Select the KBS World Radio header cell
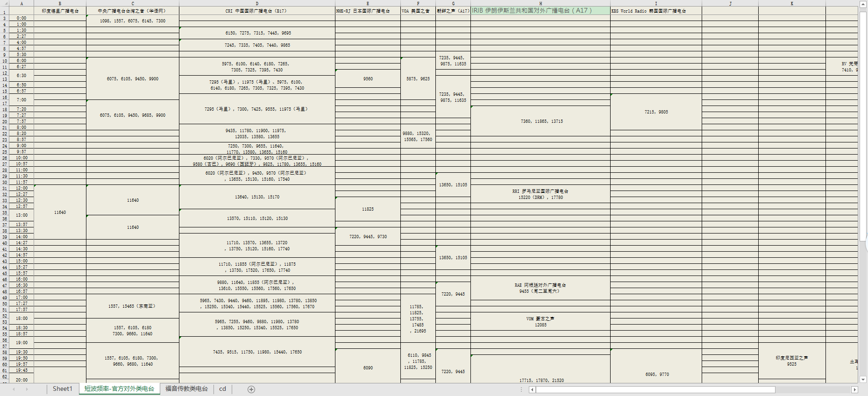Image resolution: width=868 pixels, height=396 pixels. 656,11
